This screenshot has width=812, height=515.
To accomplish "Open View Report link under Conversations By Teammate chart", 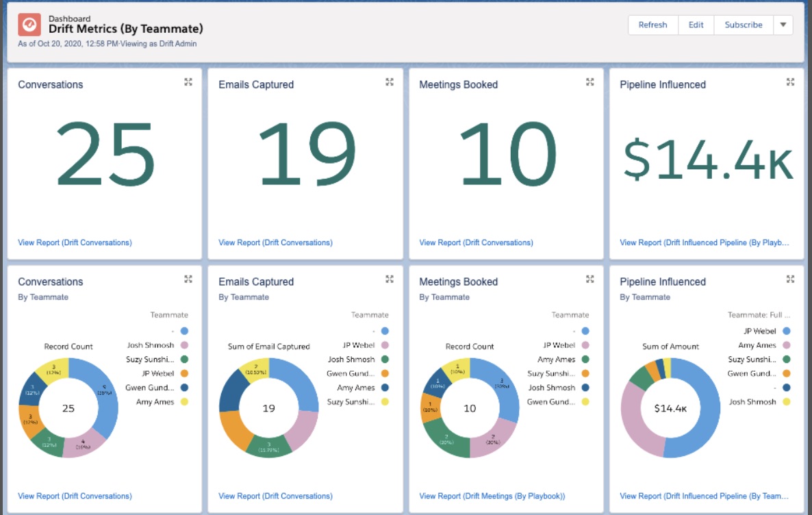I will pyautogui.click(x=75, y=496).
